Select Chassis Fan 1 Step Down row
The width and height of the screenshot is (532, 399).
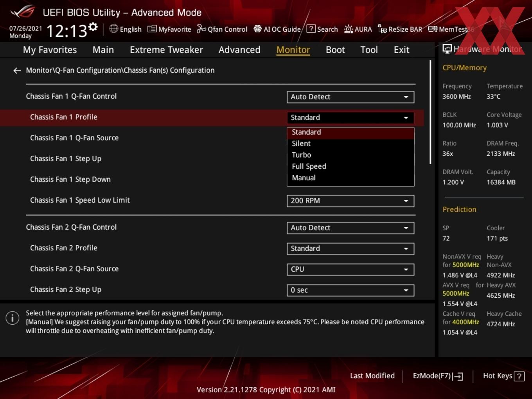pos(211,179)
